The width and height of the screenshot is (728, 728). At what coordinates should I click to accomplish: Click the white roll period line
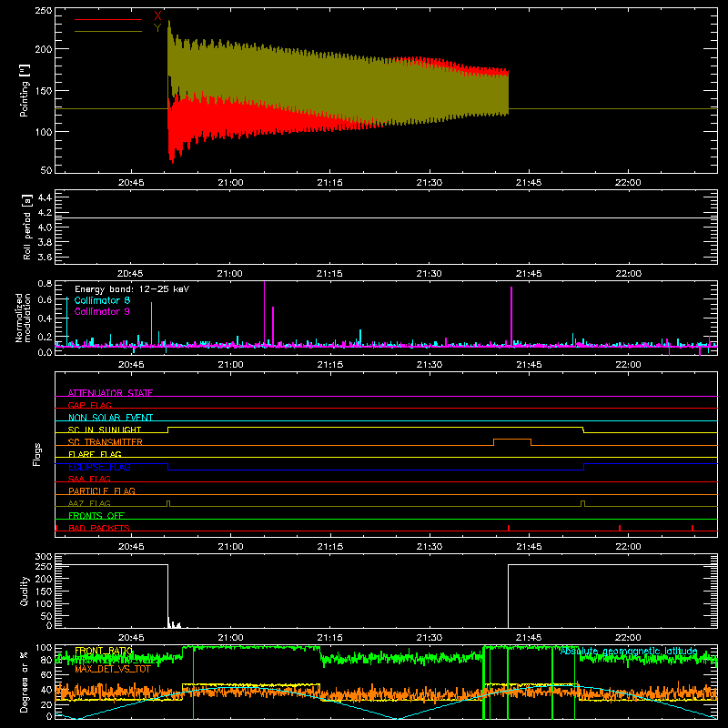(386, 217)
